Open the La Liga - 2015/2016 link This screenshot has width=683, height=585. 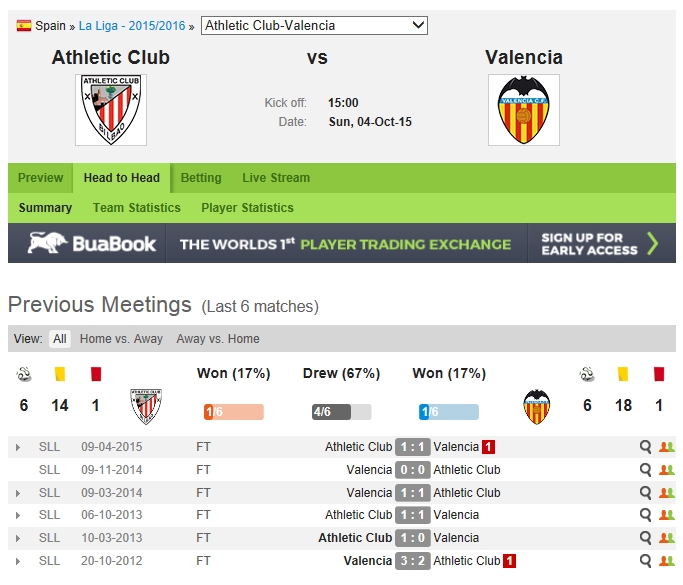[x=133, y=26]
